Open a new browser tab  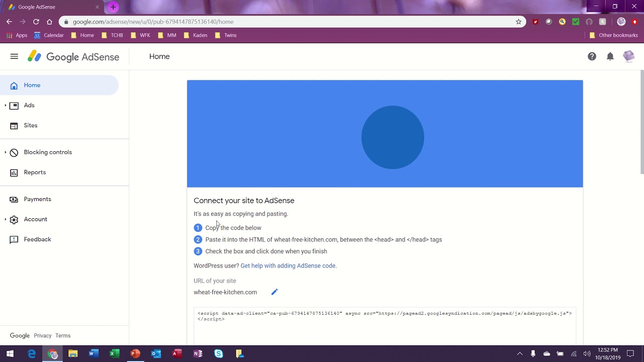(x=113, y=7)
